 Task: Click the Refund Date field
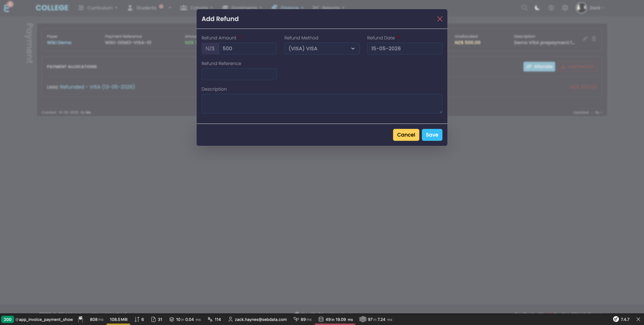pos(405,49)
